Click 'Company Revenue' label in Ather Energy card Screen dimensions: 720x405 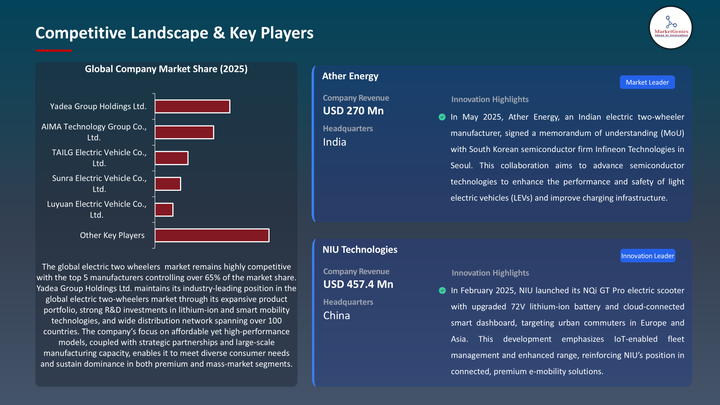[355, 98]
